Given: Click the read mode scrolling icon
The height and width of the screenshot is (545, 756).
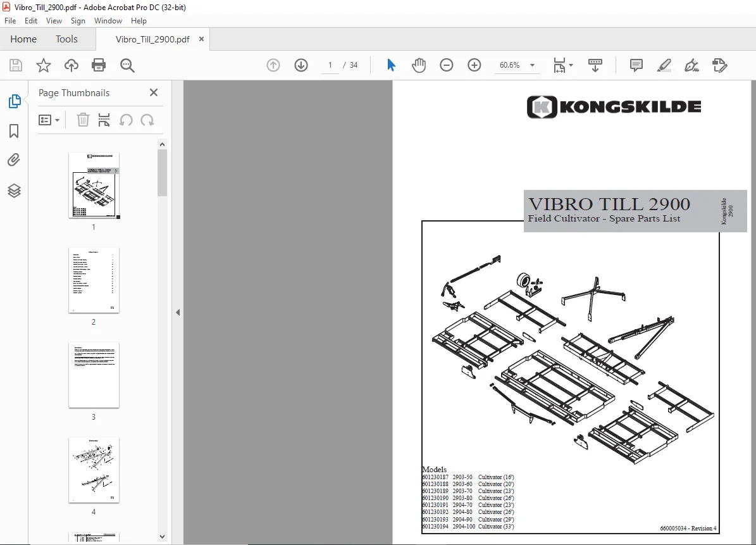Looking at the screenshot, I should (x=595, y=65).
